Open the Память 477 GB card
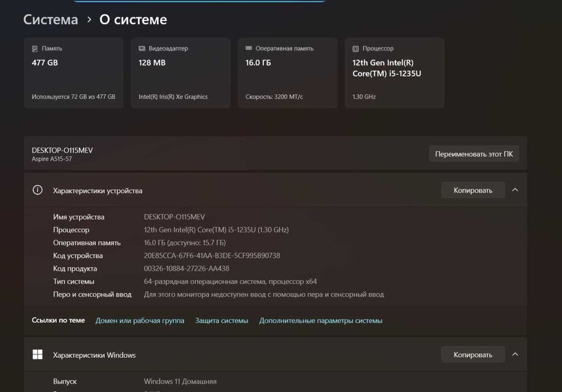The width and height of the screenshot is (562, 392). [x=74, y=73]
